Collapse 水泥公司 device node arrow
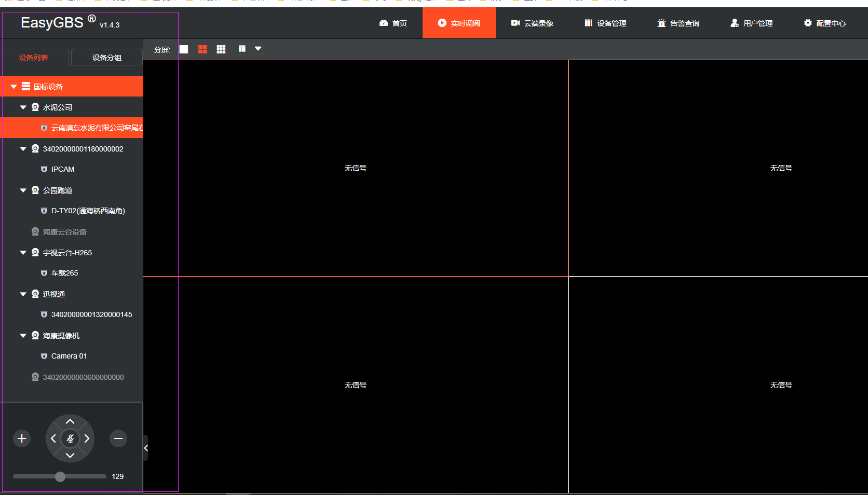The width and height of the screenshot is (868, 495). click(x=23, y=107)
